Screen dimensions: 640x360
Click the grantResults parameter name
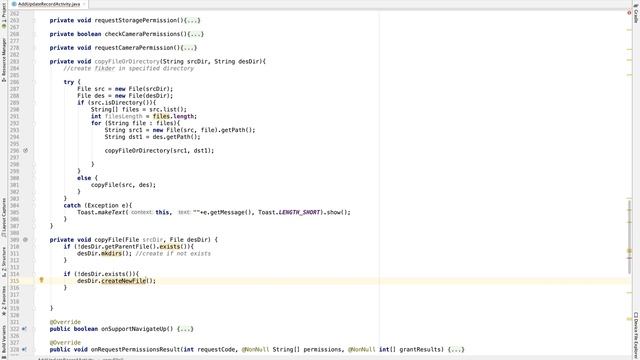click(421, 349)
